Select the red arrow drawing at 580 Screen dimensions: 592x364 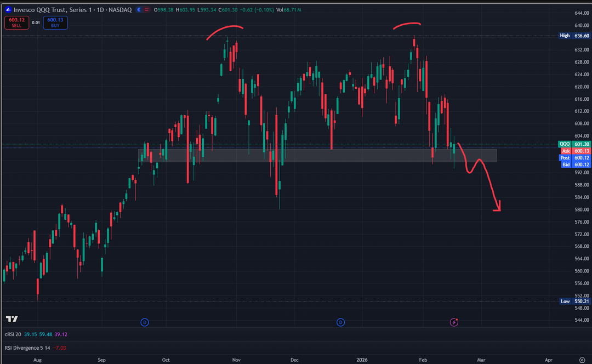[497, 207]
